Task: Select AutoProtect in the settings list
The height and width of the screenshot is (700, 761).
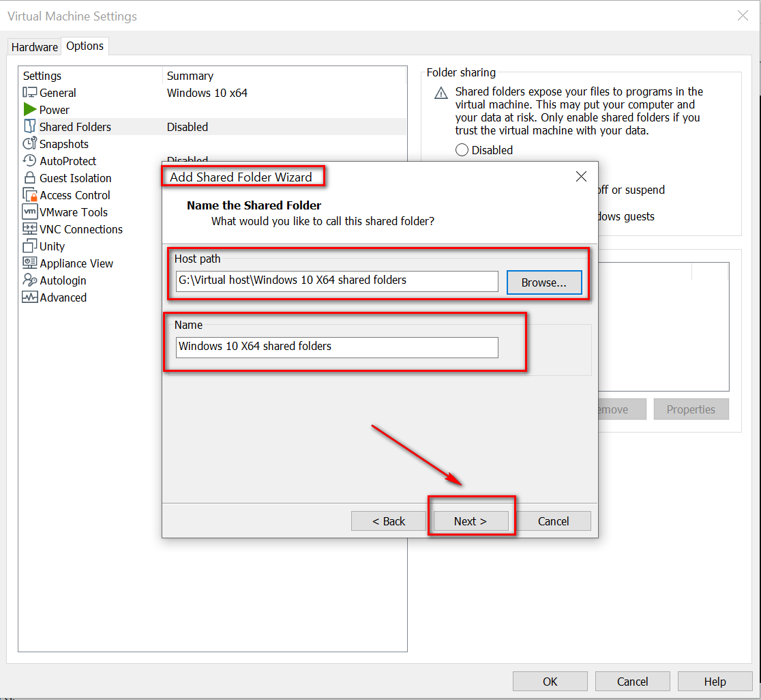Action: [68, 161]
